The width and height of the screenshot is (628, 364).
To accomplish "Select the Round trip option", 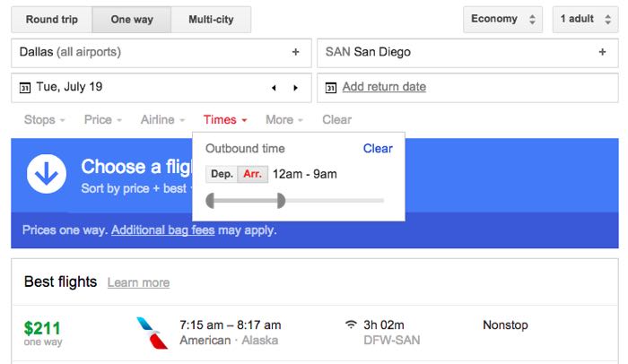I will tap(52, 19).
